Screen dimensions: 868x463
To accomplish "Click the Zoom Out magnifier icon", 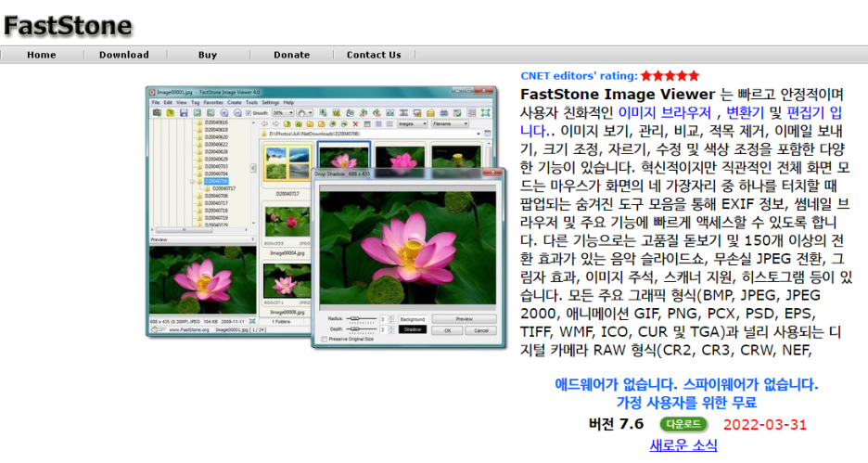I will 237,113.
